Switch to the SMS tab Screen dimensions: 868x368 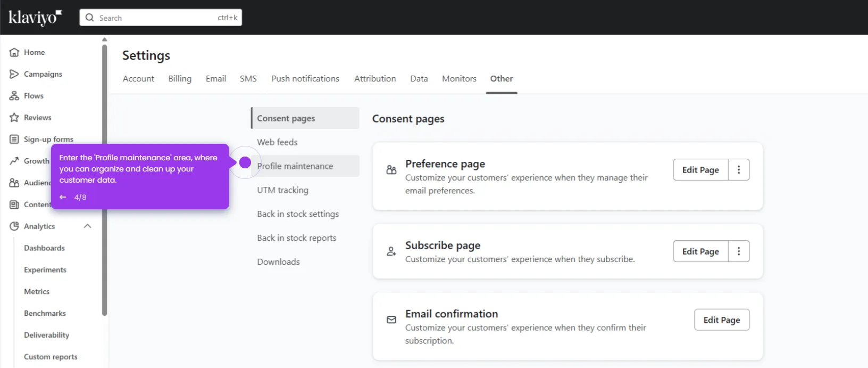248,79
